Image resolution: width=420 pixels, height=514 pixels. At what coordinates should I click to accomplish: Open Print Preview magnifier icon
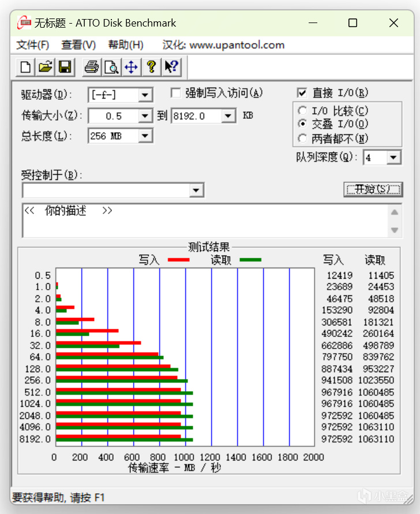coord(111,67)
